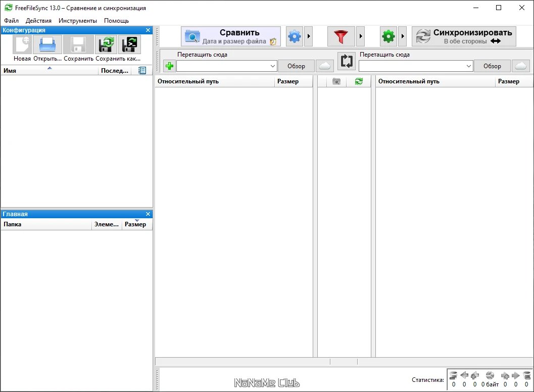Open the Действия menu

click(38, 21)
